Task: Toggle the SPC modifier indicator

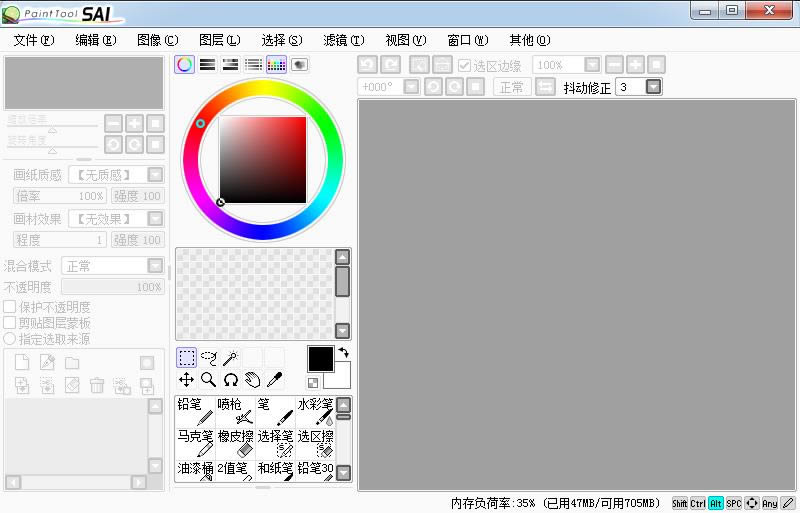Action: [x=734, y=503]
